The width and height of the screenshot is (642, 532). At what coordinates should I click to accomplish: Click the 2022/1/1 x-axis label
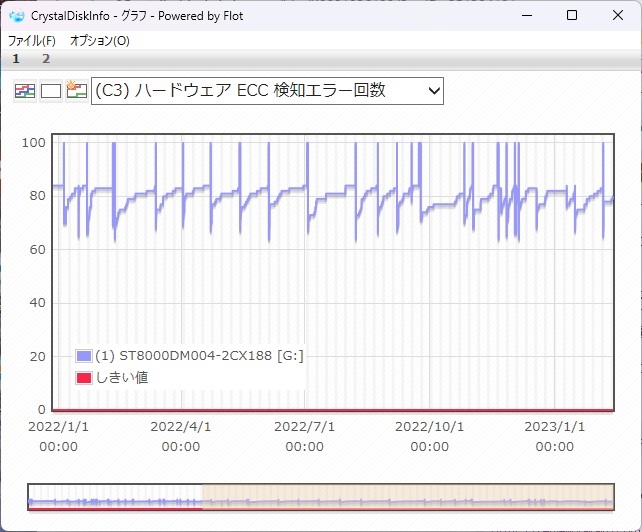coord(58,437)
